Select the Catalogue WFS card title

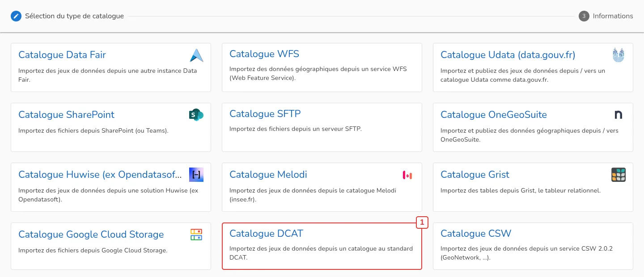(x=264, y=54)
